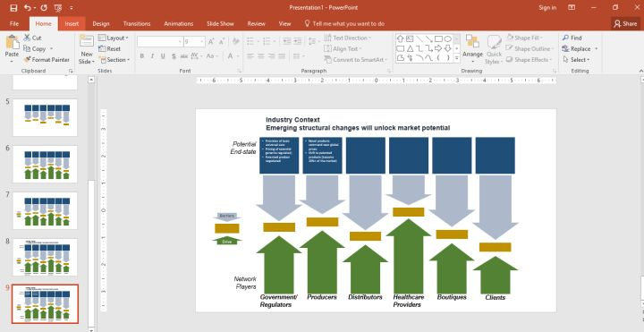Click Decrease List Level icon
Viewport: 644px width, 332px height.
pos(287,41)
